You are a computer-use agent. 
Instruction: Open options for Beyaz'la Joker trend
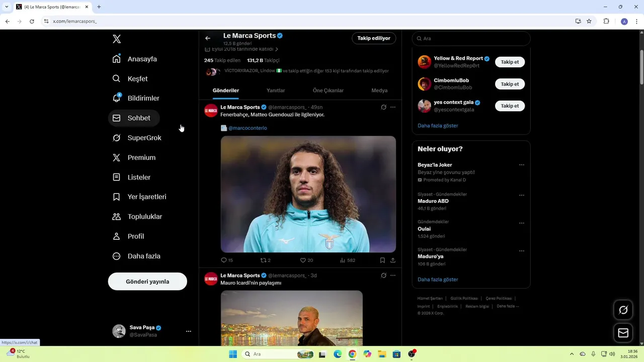(x=522, y=165)
